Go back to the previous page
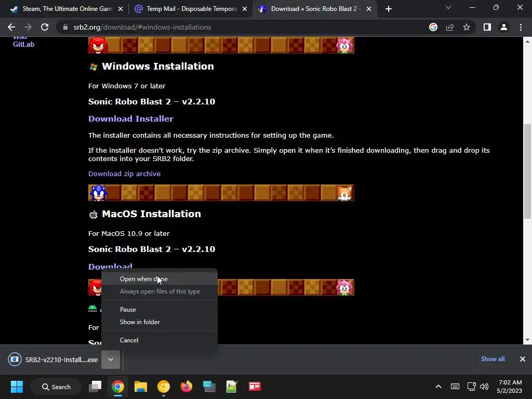Viewport: 532px width, 399px height. [11, 27]
